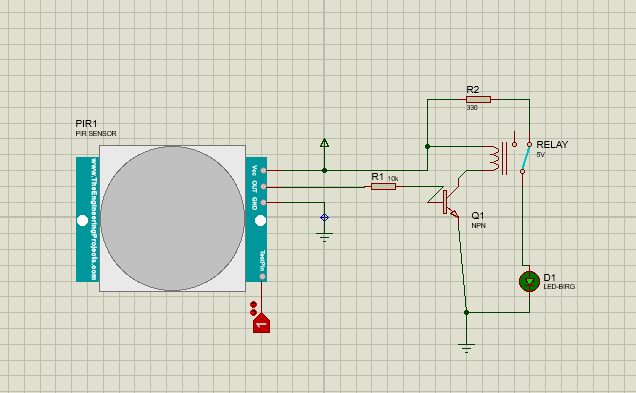The height and width of the screenshot is (393, 636).
Task: Select the ground symbol below the transistor emitter
Action: tap(466, 348)
